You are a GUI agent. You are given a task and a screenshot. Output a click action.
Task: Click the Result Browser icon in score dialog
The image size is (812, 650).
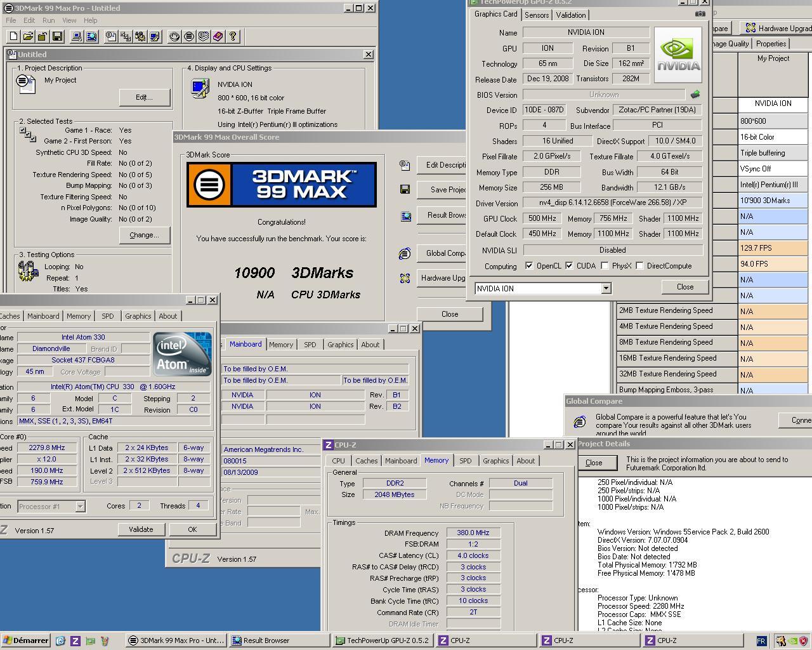[405, 216]
